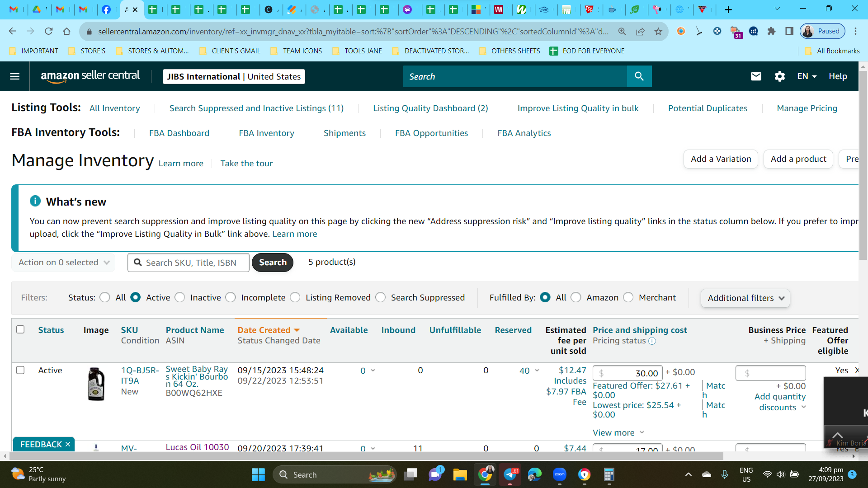Reload the page with the refresh icon
868x488 pixels.
(48, 31)
